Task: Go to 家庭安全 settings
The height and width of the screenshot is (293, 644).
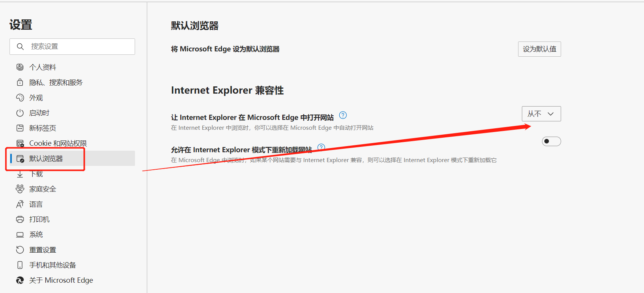Action: tap(72, 189)
